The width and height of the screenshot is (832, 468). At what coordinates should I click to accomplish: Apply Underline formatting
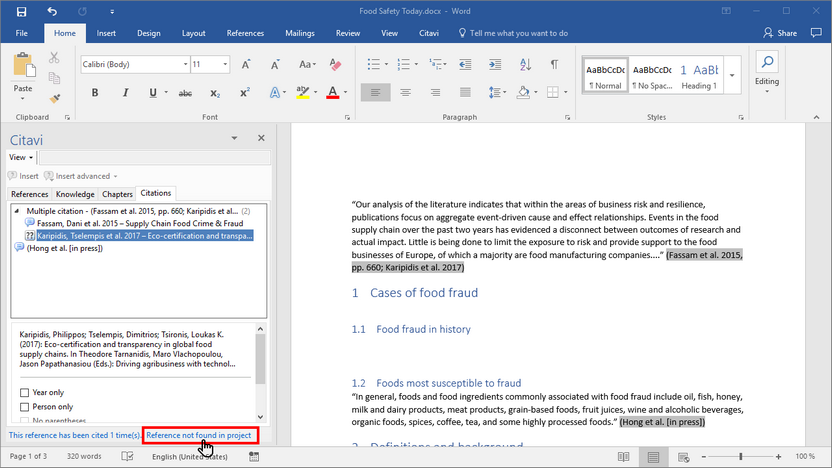153,93
